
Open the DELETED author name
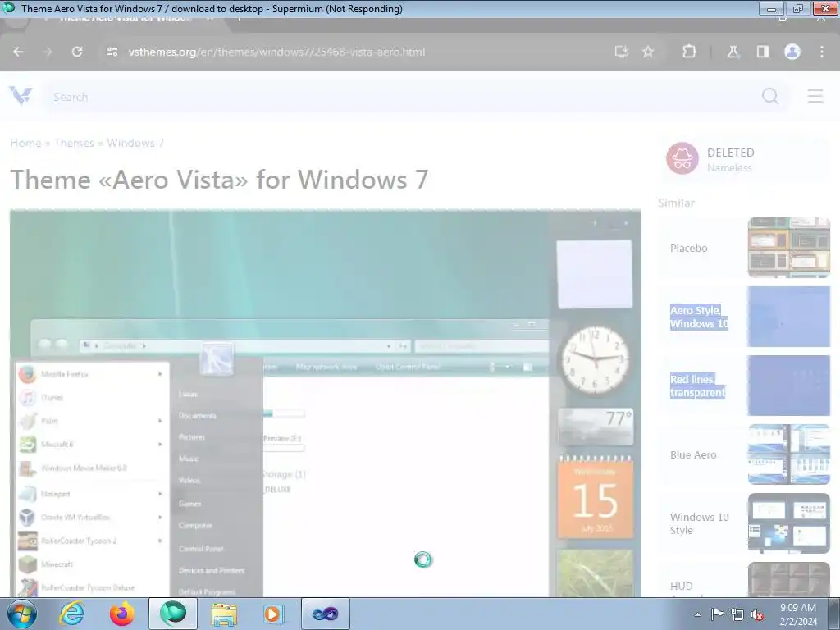(x=731, y=153)
